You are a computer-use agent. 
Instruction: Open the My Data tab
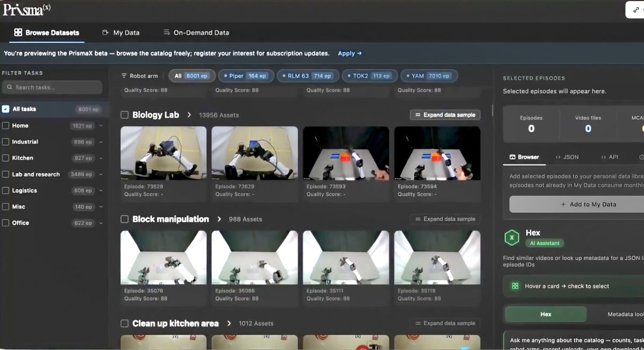pos(121,33)
